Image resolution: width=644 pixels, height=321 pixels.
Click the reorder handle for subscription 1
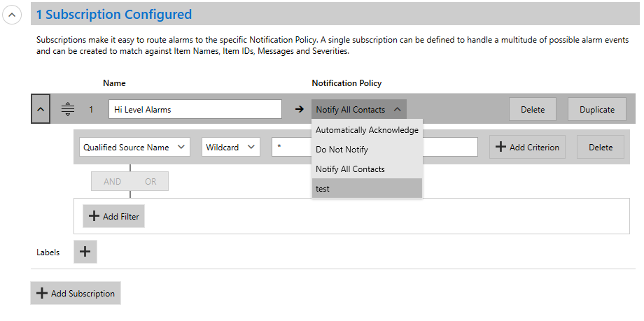[68, 109]
